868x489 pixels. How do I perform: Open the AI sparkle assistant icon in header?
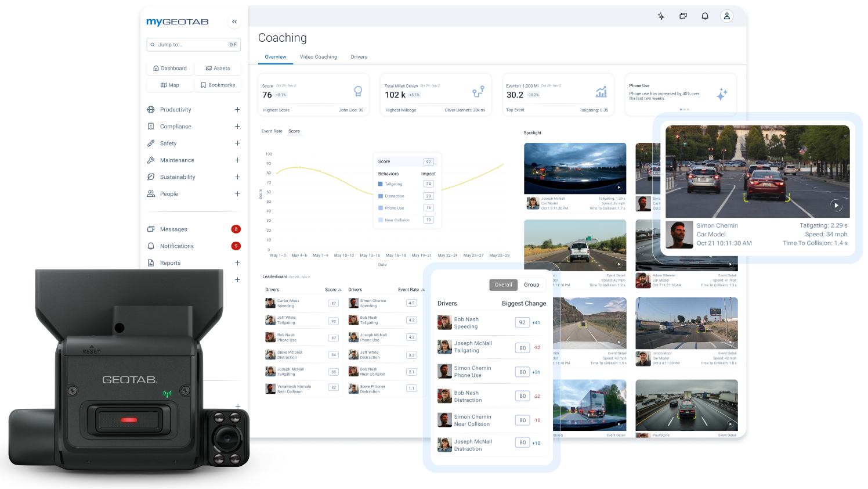[x=661, y=16]
